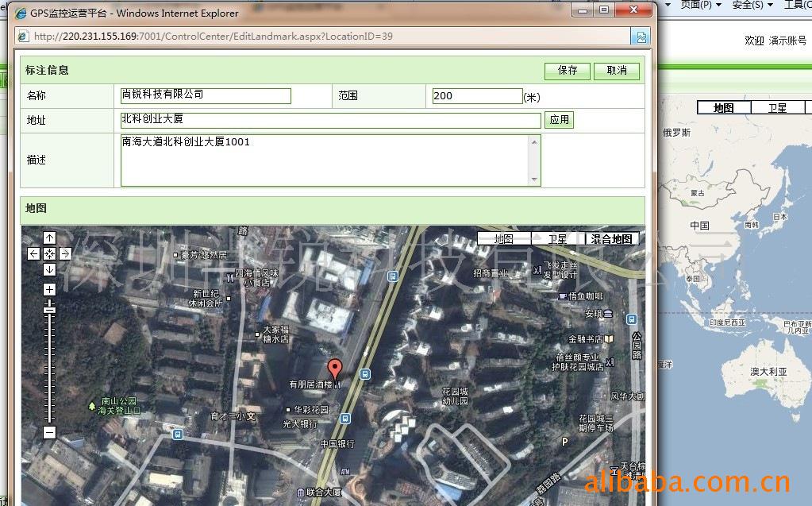Click the 描述 text area
This screenshot has width=812, height=506.
point(330,160)
